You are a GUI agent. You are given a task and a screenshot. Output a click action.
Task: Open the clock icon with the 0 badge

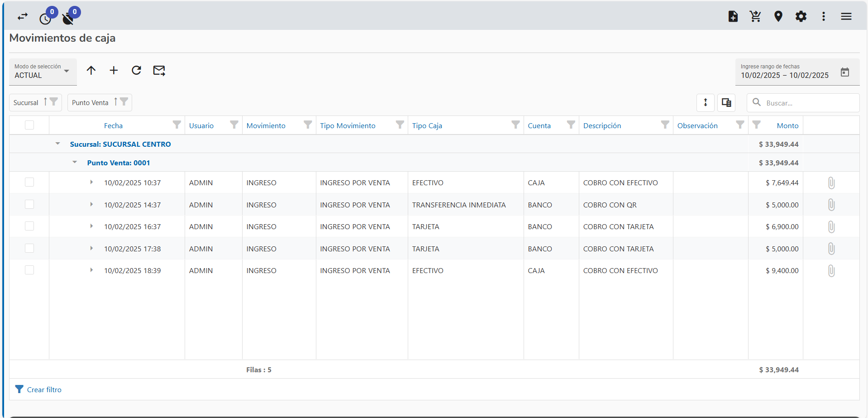45,19
